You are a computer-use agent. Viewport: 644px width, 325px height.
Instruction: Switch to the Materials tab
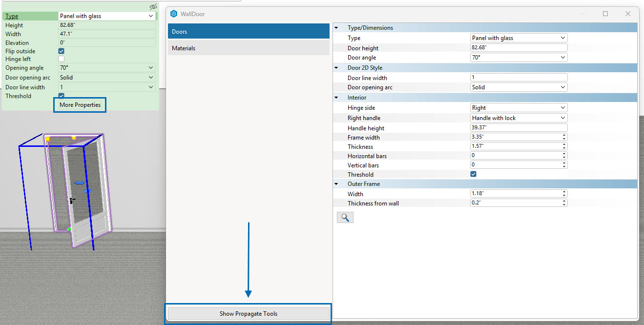[x=249, y=48]
